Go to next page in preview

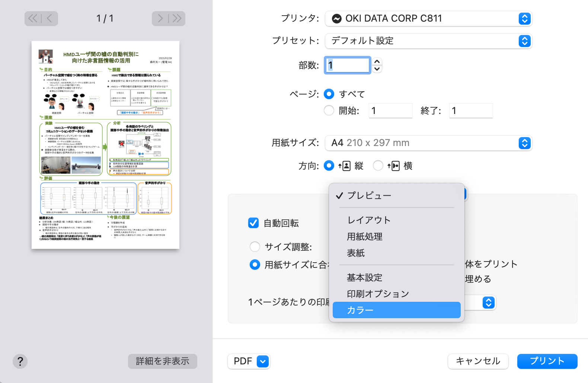(160, 19)
